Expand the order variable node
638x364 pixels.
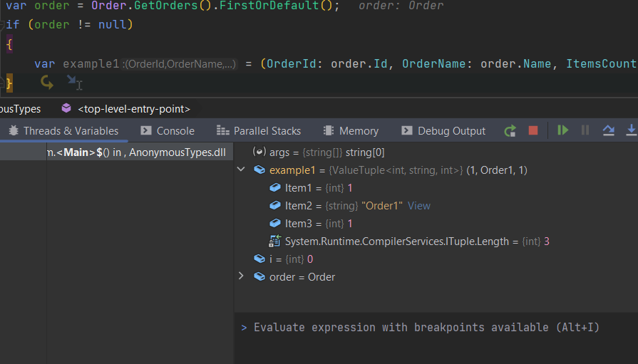pyautogui.click(x=241, y=276)
